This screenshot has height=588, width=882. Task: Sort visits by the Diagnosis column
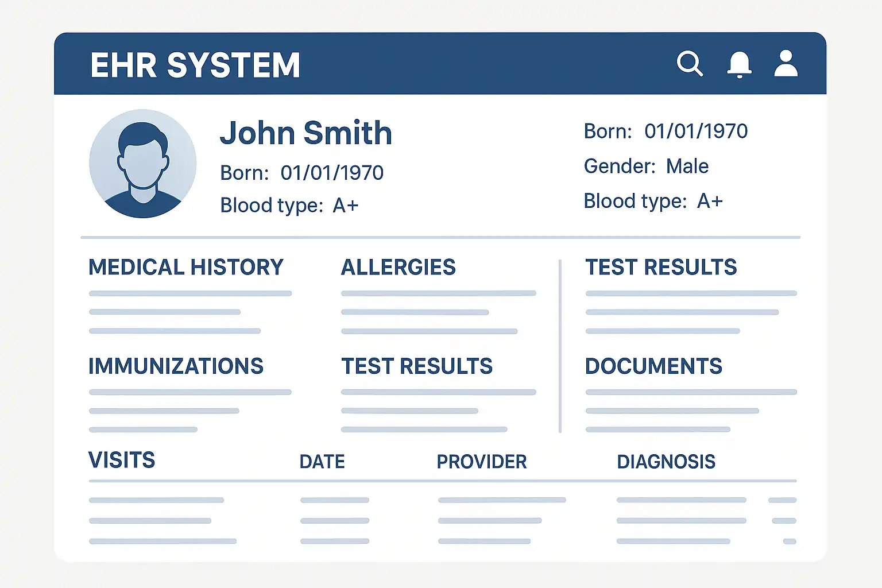pyautogui.click(x=666, y=462)
